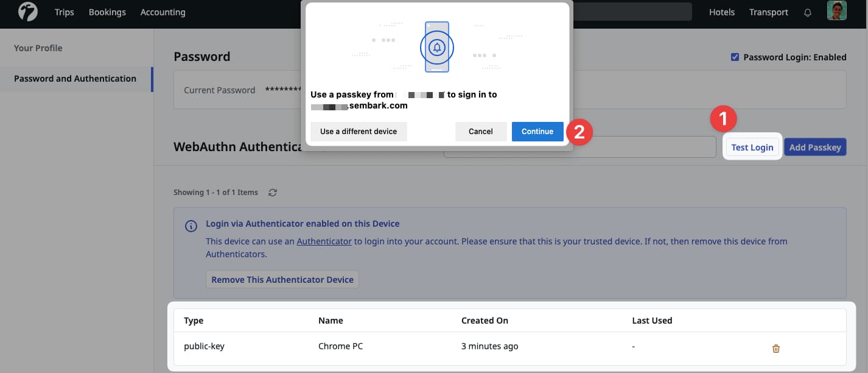Open the Transport section

pos(768,12)
